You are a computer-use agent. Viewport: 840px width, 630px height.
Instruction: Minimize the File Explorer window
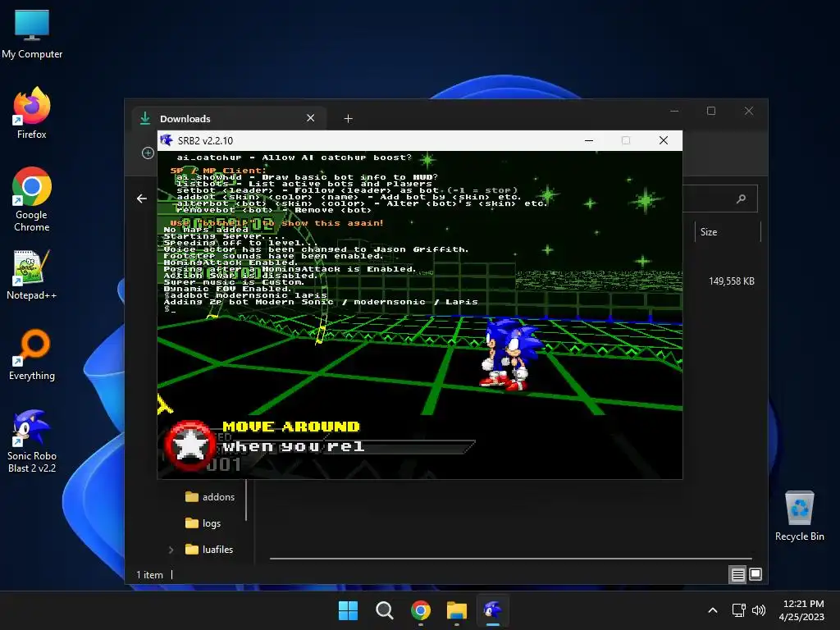click(x=674, y=111)
